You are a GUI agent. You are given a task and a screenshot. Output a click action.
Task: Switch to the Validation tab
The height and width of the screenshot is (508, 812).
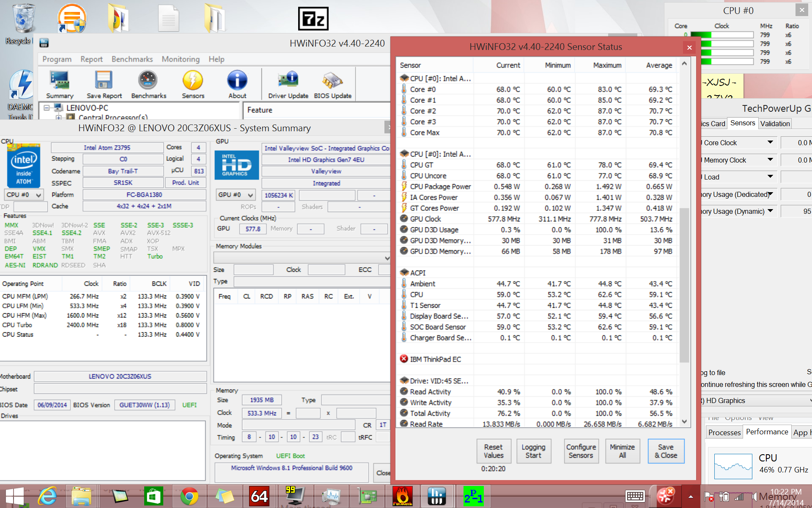coord(775,124)
